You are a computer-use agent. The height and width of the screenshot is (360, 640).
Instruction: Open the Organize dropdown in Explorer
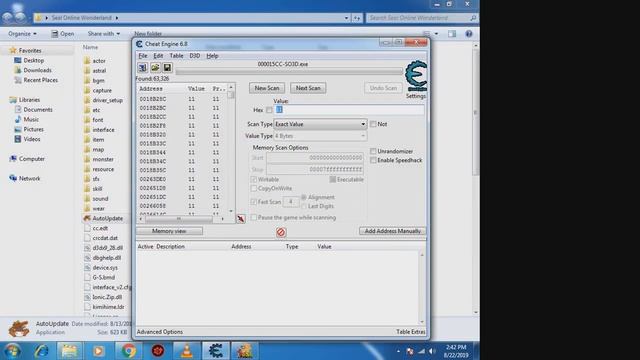click(22, 34)
